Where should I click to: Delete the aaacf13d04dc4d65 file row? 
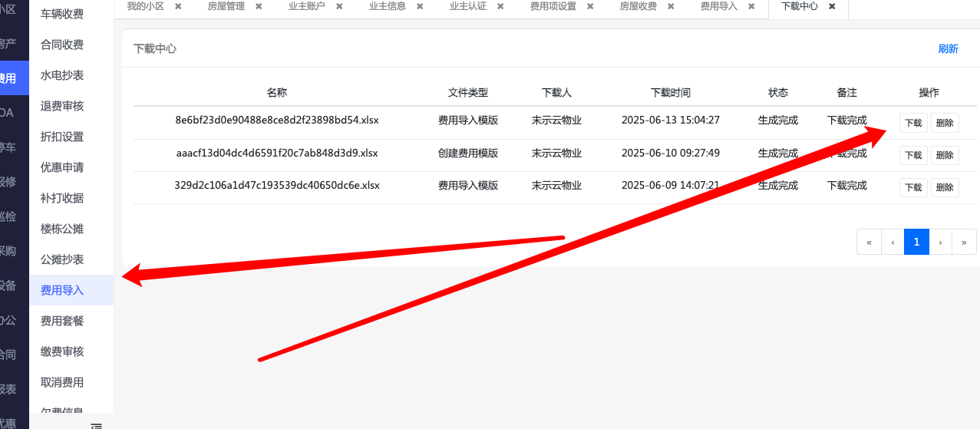coord(945,155)
